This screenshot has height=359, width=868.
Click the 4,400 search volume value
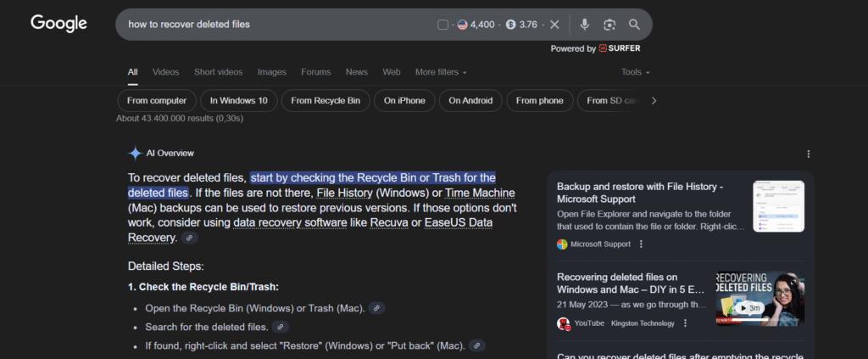tap(482, 25)
